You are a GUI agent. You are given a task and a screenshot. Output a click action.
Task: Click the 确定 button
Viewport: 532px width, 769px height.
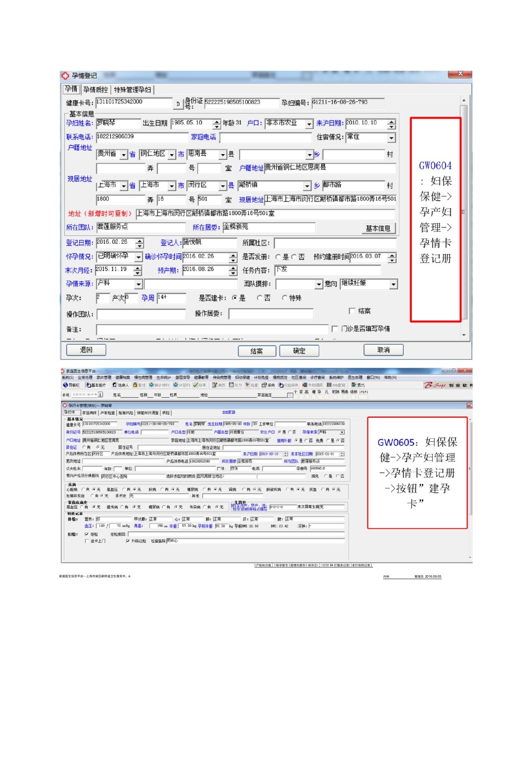click(299, 351)
